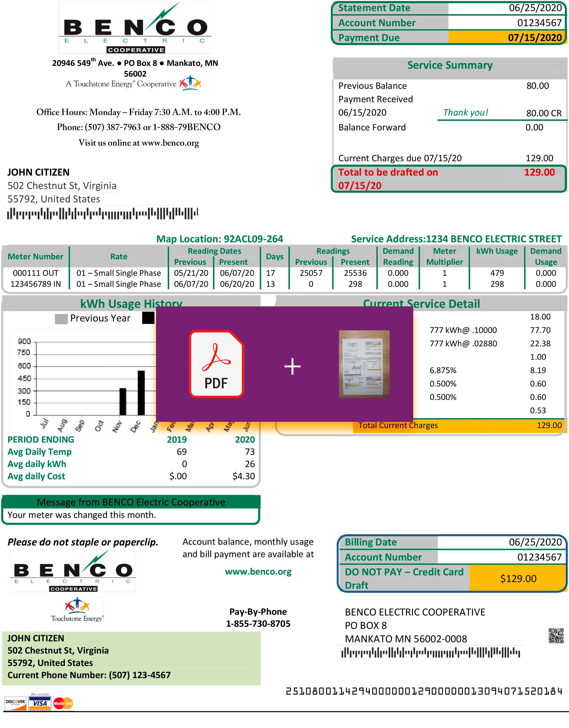The width and height of the screenshot is (569, 728).
Task: Select the MasterCard logo
Action: (x=63, y=703)
